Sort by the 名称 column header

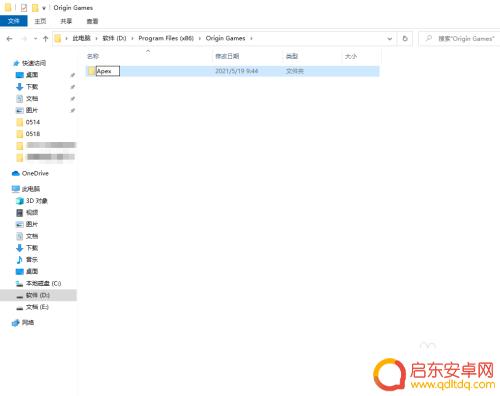click(x=93, y=56)
